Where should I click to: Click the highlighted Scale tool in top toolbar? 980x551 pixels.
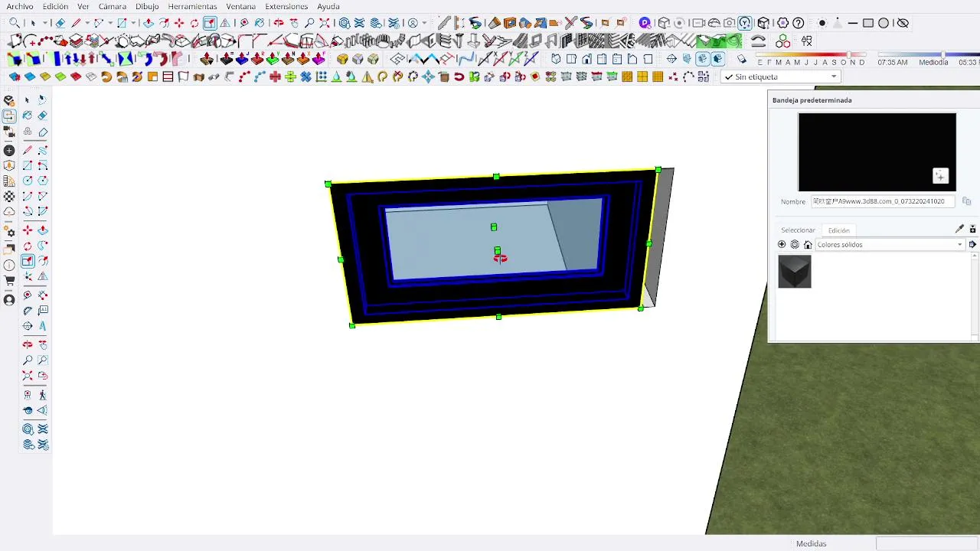[x=210, y=23]
